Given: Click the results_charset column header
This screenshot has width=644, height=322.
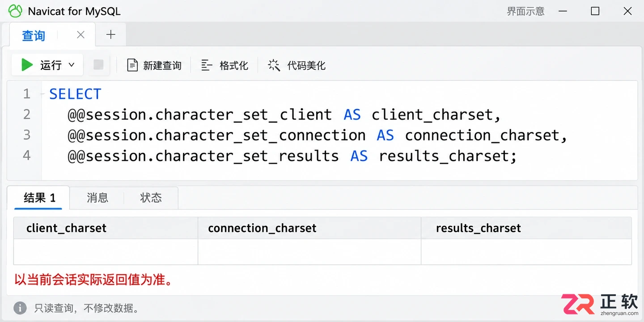Looking at the screenshot, I should point(526,228).
